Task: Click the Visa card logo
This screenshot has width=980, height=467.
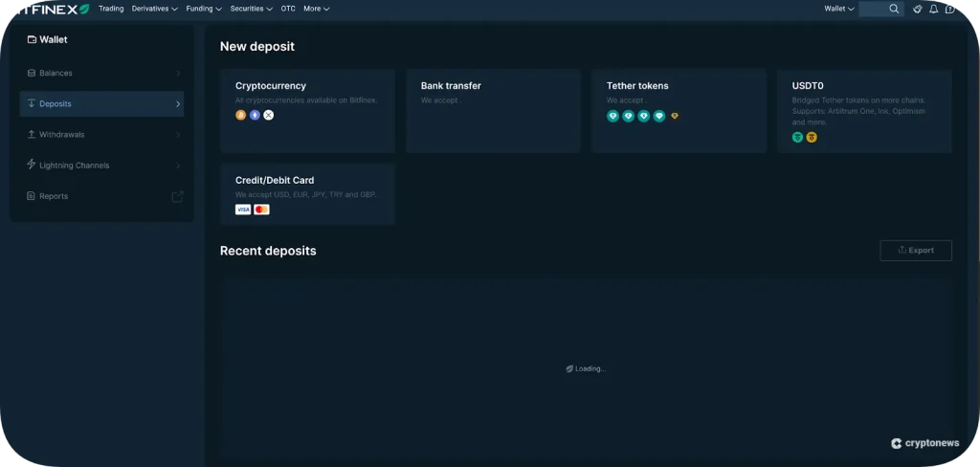Action: point(243,210)
